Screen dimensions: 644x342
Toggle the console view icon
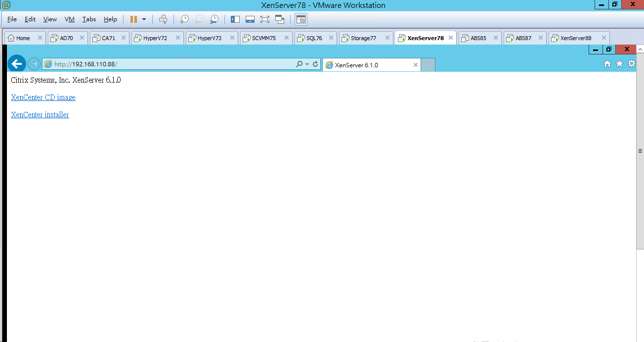pyautogui.click(x=301, y=19)
